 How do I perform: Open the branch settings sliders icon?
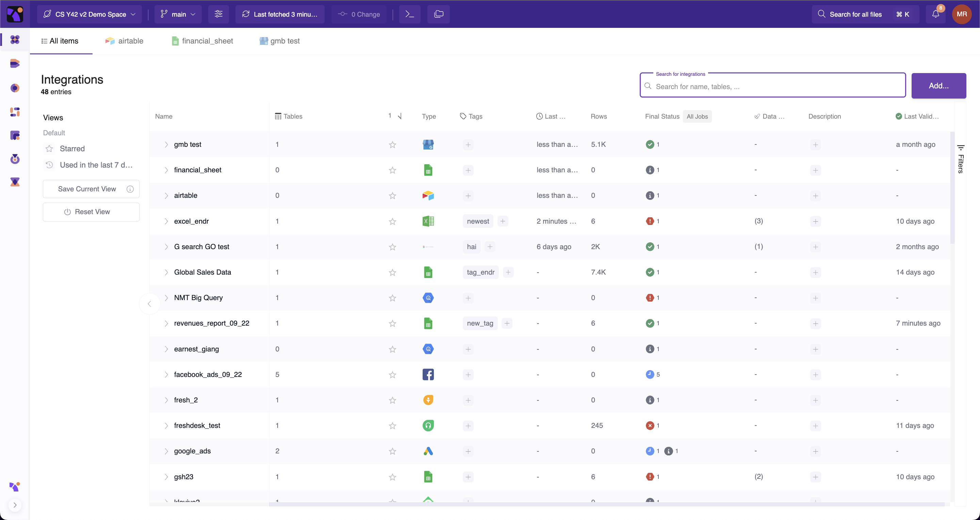point(218,14)
